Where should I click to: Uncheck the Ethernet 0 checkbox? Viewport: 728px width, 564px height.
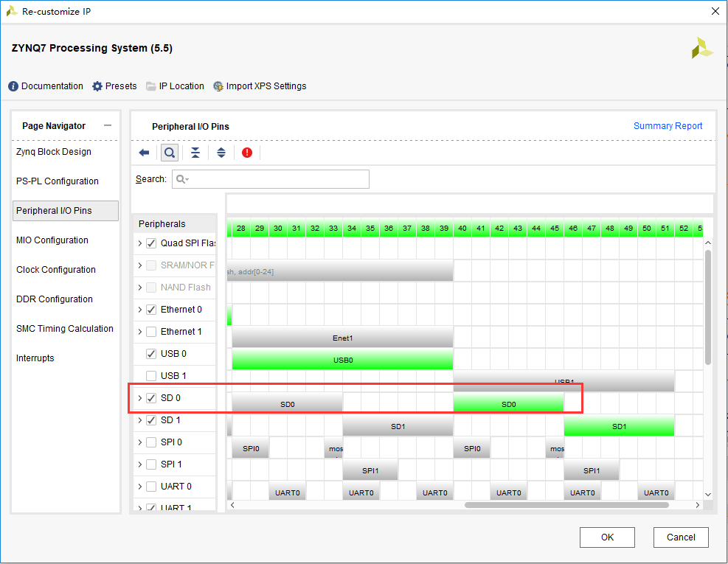[x=151, y=310]
